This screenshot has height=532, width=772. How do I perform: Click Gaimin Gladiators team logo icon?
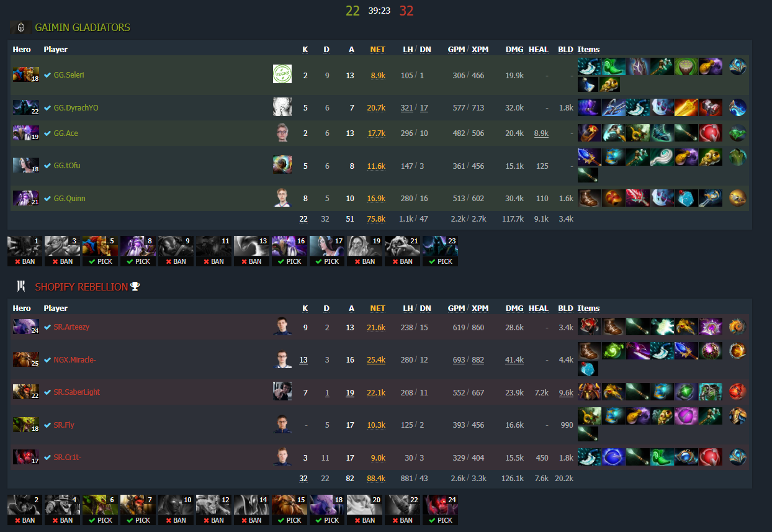click(21, 28)
